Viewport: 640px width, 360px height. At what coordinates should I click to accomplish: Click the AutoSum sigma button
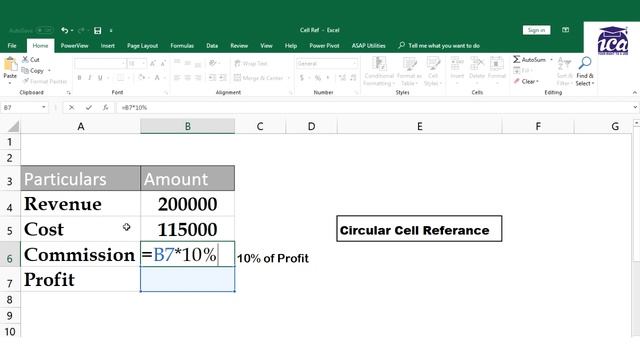tap(529, 60)
